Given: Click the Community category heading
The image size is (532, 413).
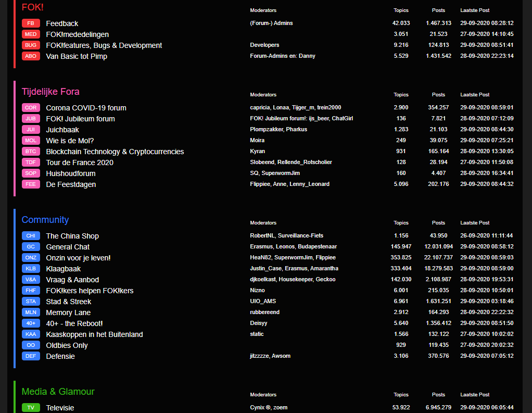Looking at the screenshot, I should pyautogui.click(x=45, y=220).
